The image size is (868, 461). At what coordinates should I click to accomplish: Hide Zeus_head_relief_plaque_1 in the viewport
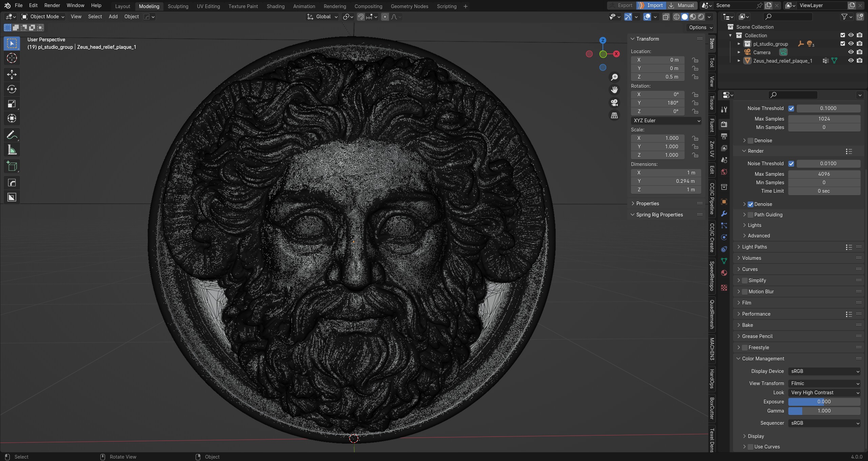851,61
